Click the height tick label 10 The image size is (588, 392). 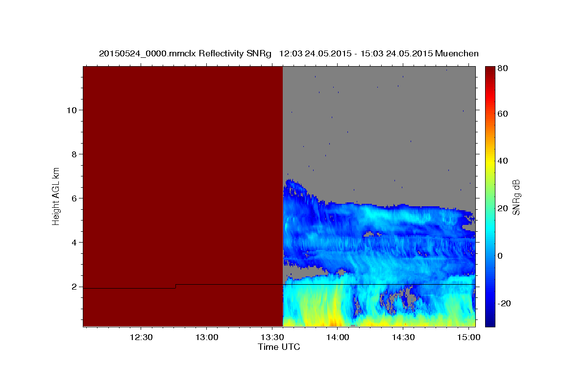point(72,110)
